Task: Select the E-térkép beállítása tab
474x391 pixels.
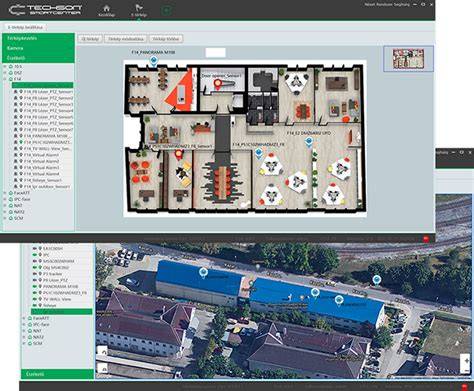Action: (25, 27)
